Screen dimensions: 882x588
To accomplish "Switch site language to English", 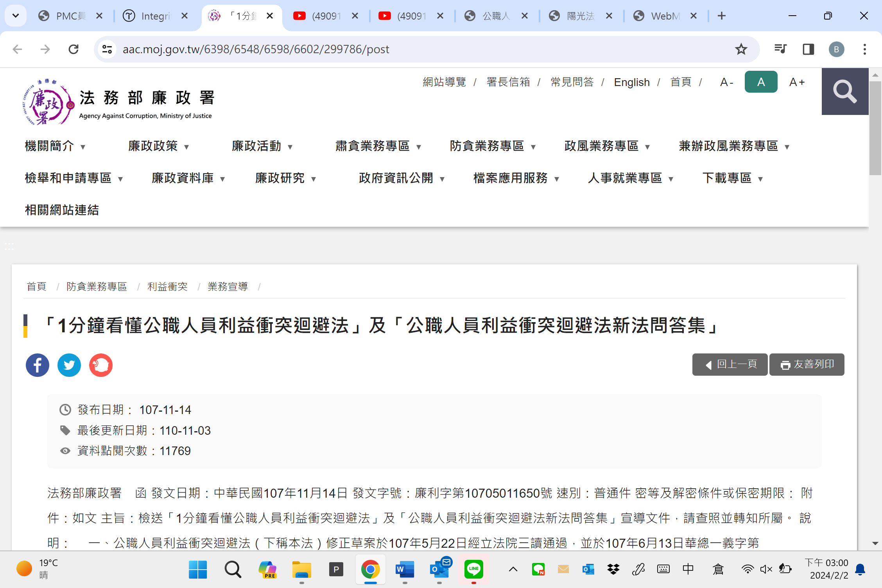I will 631,82.
